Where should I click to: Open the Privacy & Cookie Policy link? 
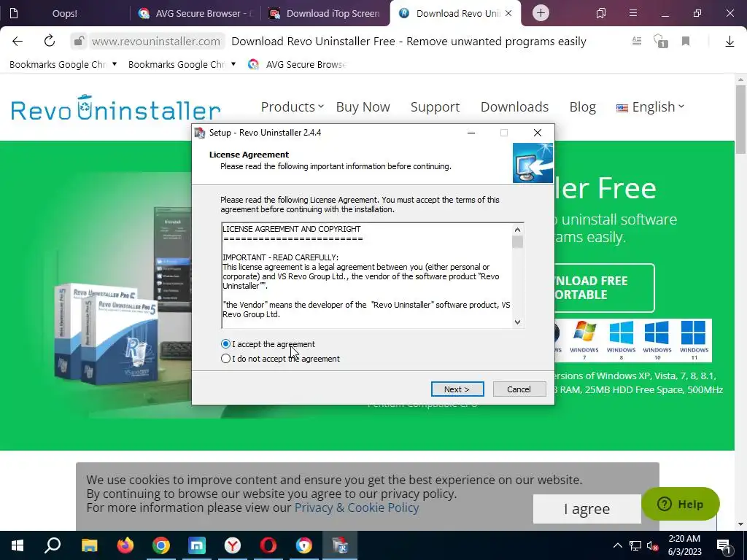point(357,507)
